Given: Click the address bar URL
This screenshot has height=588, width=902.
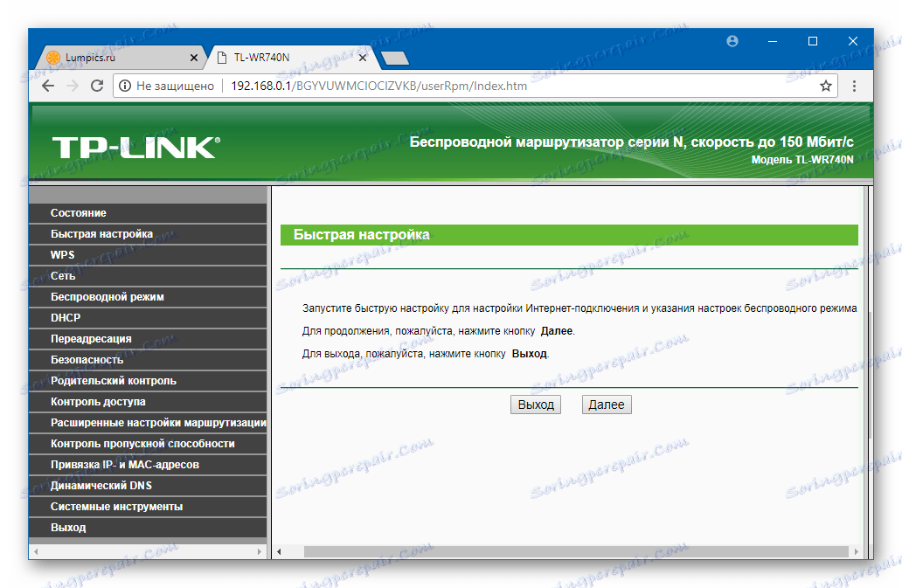Looking at the screenshot, I should click(378, 86).
